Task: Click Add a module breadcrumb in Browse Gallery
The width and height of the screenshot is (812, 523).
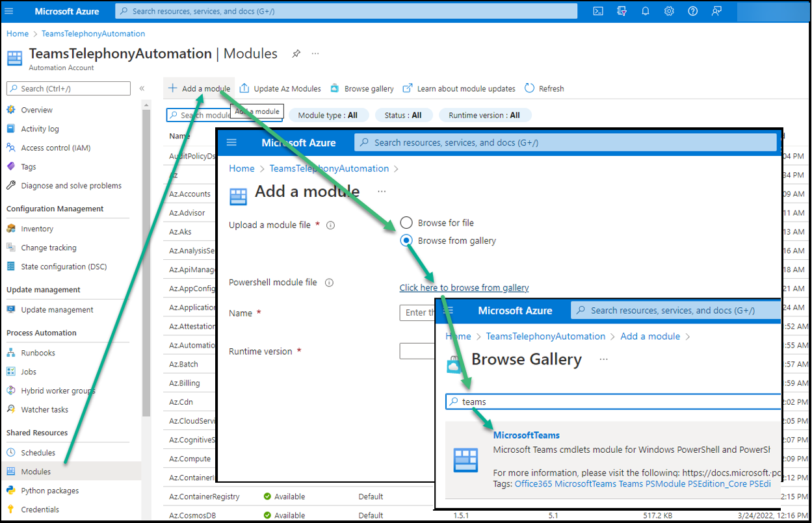Action: tap(650, 336)
